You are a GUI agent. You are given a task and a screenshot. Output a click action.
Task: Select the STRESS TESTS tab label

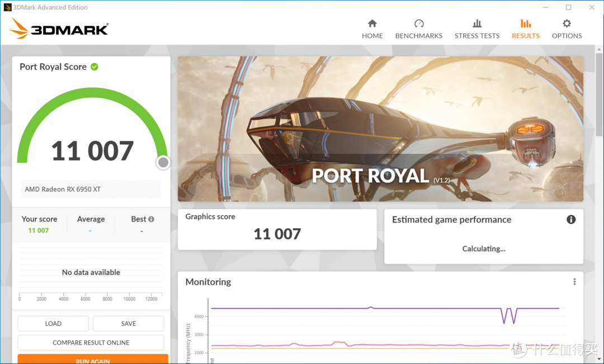click(477, 36)
